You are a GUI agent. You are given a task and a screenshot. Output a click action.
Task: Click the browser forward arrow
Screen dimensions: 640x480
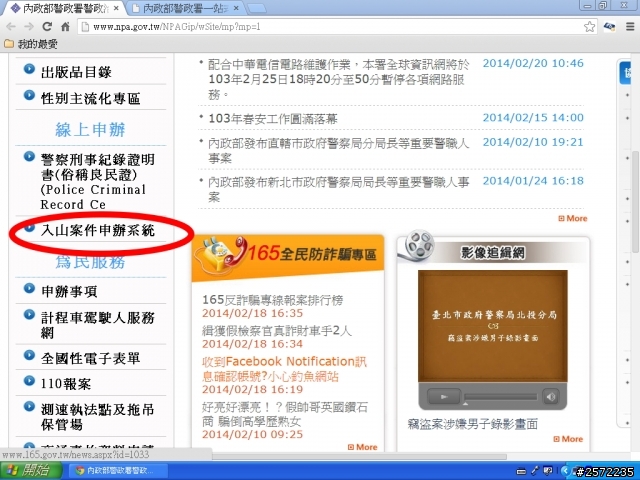[29, 27]
